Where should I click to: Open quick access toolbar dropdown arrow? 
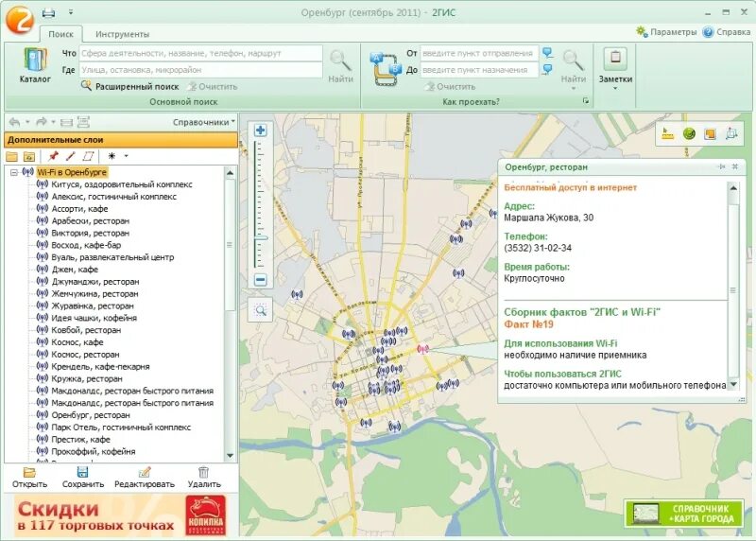pos(70,12)
